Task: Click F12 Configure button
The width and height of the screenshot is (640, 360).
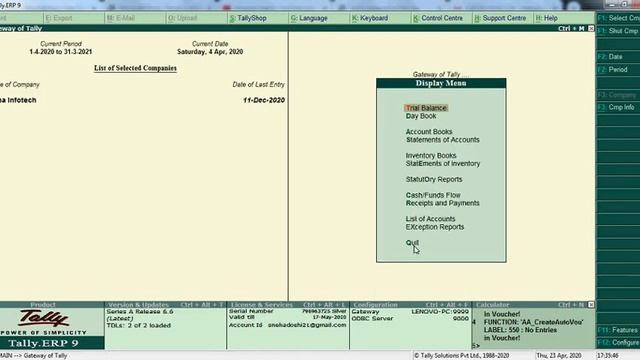Action: pyautogui.click(x=618, y=342)
